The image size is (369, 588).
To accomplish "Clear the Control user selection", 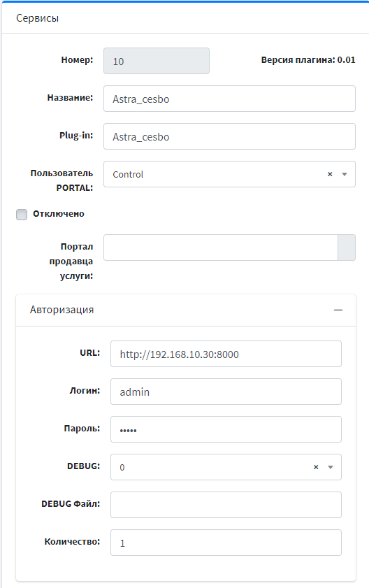I will tap(330, 174).
